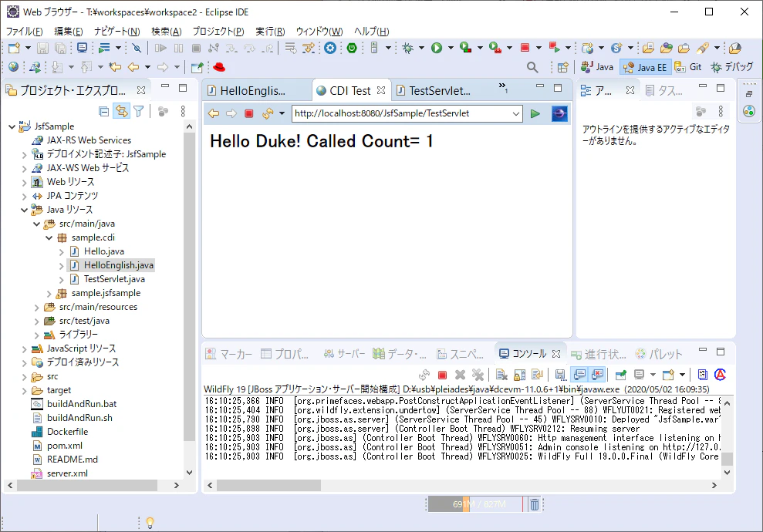Open the ウィンドウ(W) menu
The width and height of the screenshot is (763, 532).
click(319, 32)
